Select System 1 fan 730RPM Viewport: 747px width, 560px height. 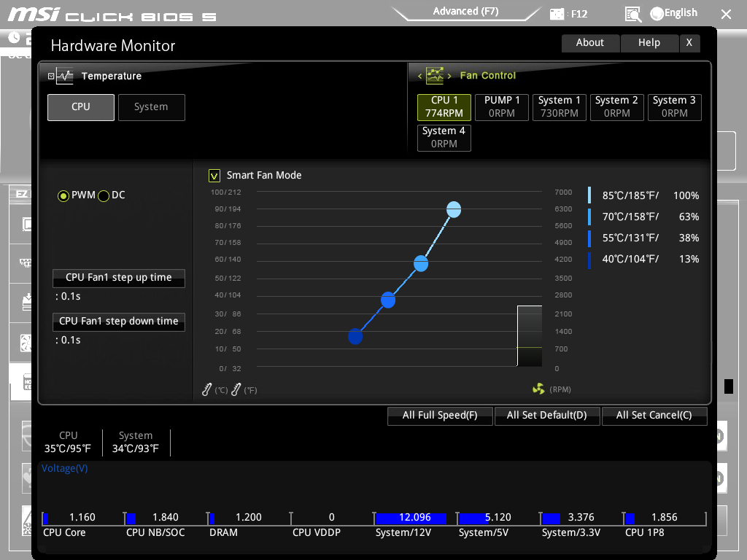(x=560, y=107)
